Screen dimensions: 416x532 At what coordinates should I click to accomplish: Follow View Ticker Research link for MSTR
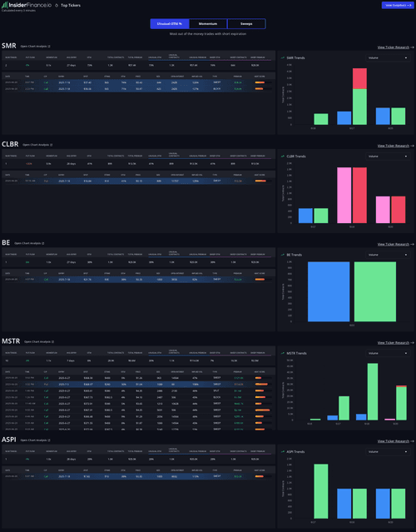394,342
